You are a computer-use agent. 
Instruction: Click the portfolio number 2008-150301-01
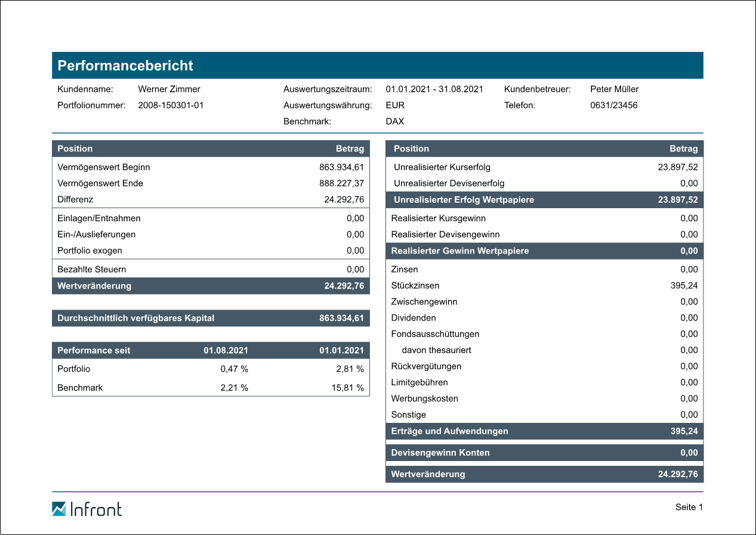click(171, 106)
